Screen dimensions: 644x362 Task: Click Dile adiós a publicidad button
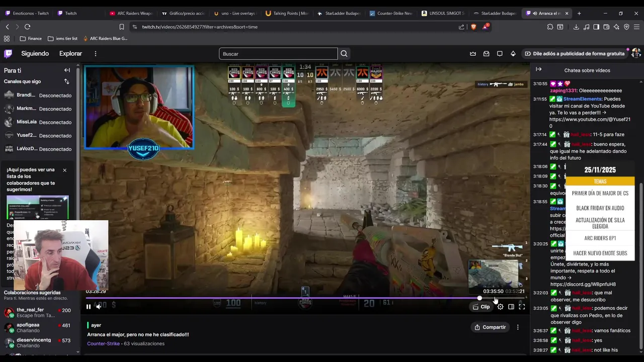(575, 54)
